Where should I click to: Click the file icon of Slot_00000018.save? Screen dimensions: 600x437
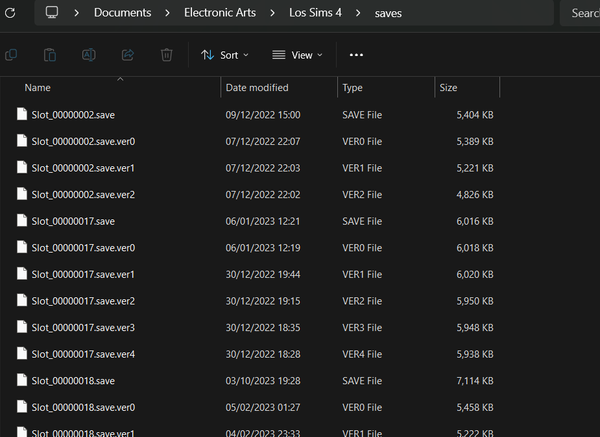tap(22, 380)
